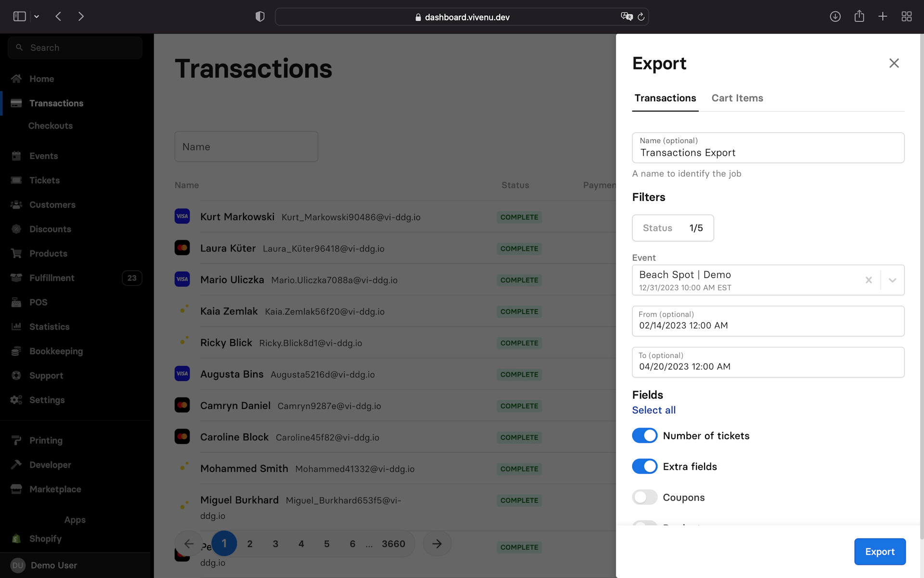Screen dimensions: 924x578
Task: Disable the Number of tickets toggle
Action: click(x=644, y=435)
